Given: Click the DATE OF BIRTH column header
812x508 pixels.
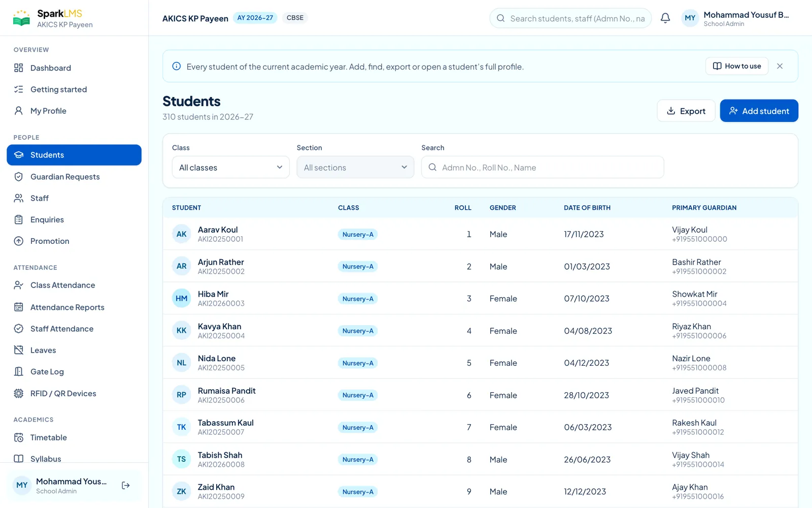Looking at the screenshot, I should coord(587,208).
